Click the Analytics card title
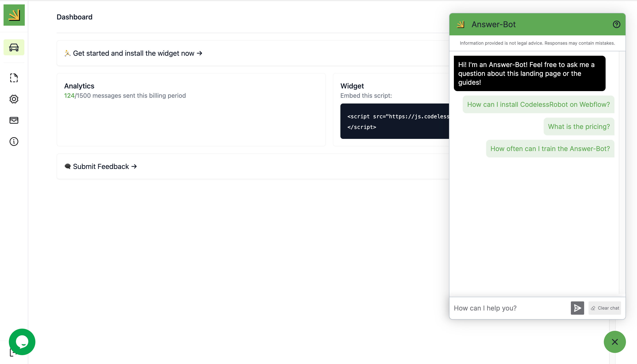637x364 pixels. (79, 86)
